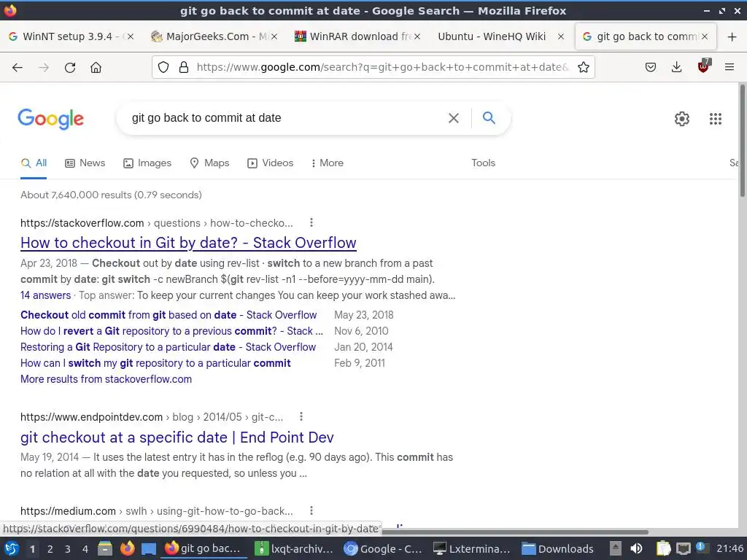This screenshot has height=560, width=747.
Task: Open 'How do I revert a Git repository' link
Action: (171, 331)
